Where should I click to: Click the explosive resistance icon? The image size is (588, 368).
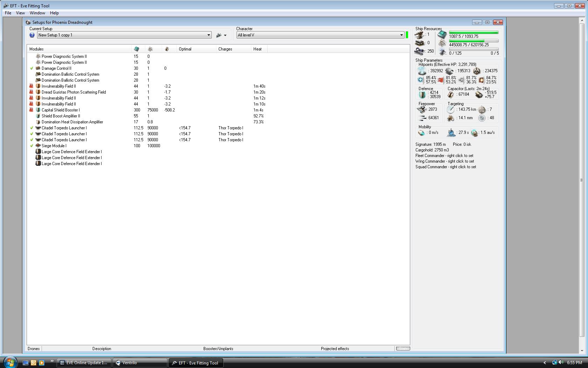481,80
